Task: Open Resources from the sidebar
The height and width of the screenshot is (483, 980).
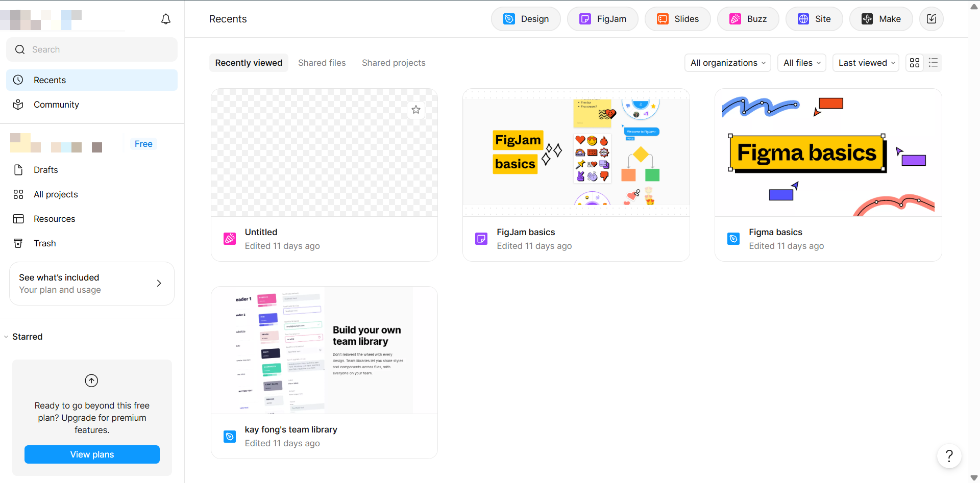Action: coord(92,219)
